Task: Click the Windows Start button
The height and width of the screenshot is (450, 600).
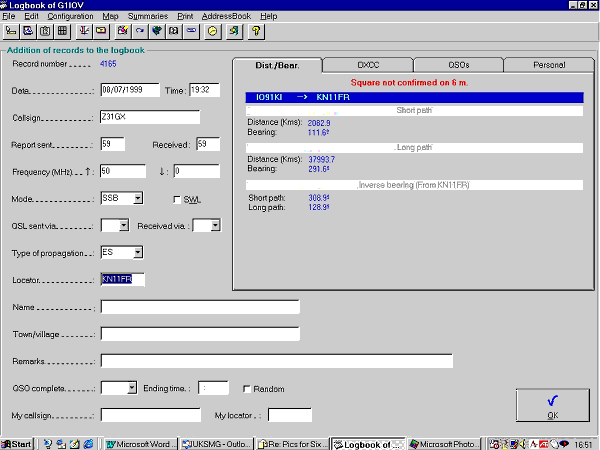Action: pos(17,444)
